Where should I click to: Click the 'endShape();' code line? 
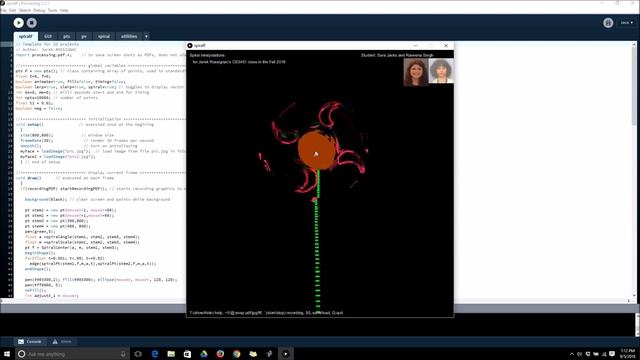38,269
